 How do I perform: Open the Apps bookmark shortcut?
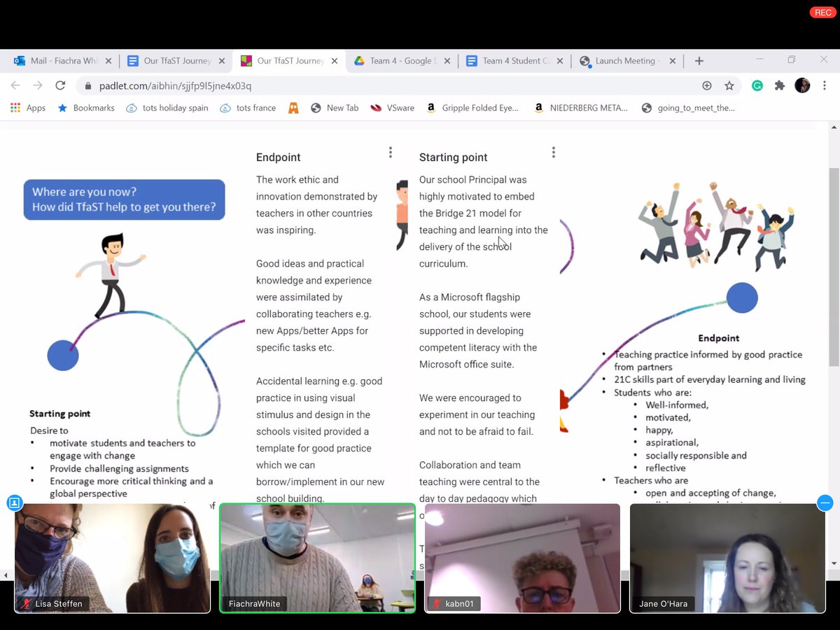pos(28,108)
